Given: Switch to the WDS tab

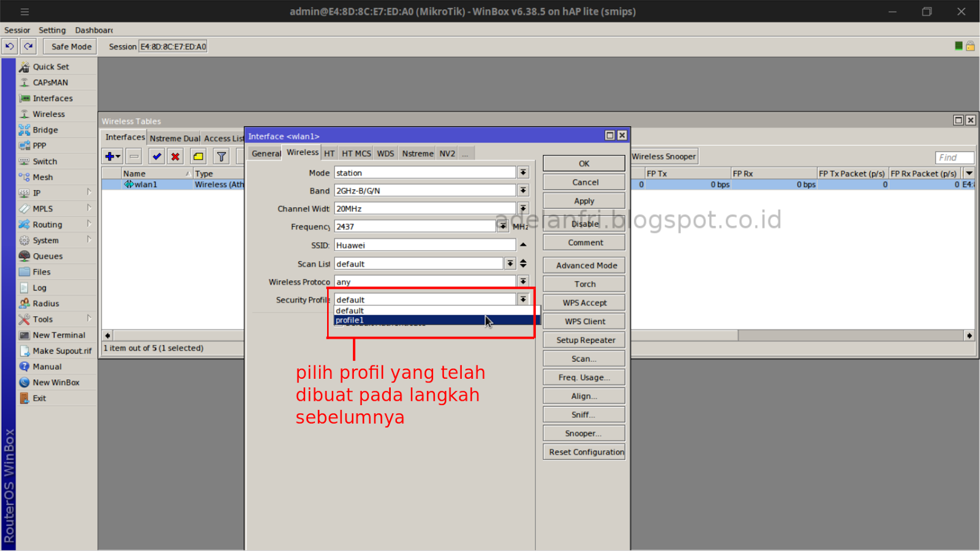Looking at the screenshot, I should [386, 153].
